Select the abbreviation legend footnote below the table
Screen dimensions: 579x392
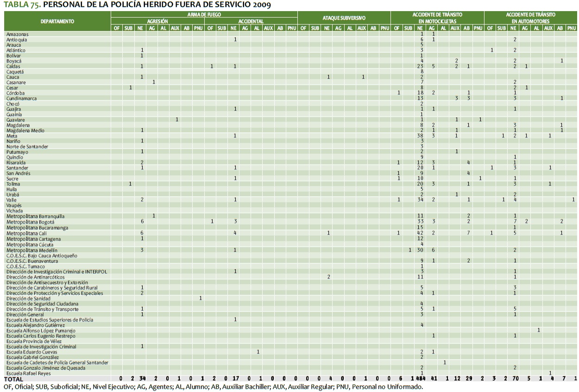click(213, 386)
